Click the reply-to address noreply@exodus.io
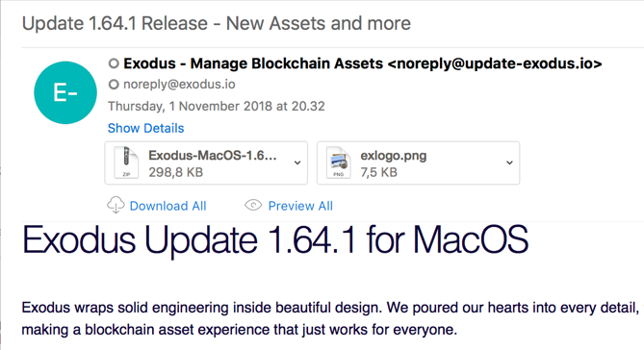The height and width of the screenshot is (350, 644). pyautogui.click(x=179, y=85)
